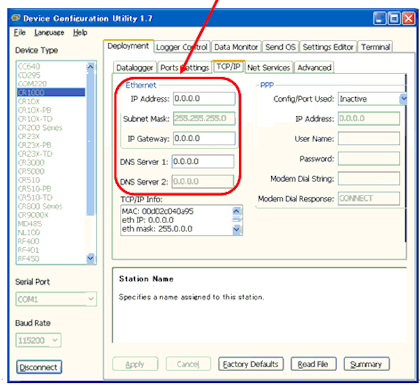Click the Apply button
This screenshot has height=385, width=420.
(x=135, y=364)
